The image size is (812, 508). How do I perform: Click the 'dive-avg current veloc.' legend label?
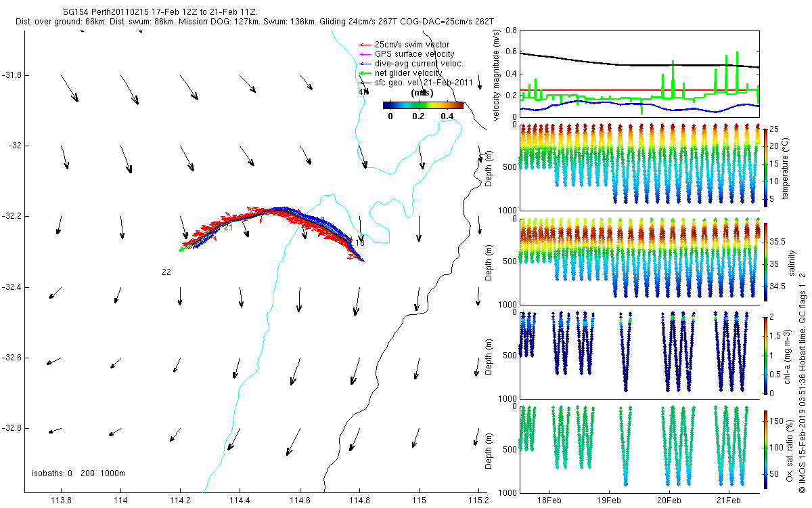[418, 64]
